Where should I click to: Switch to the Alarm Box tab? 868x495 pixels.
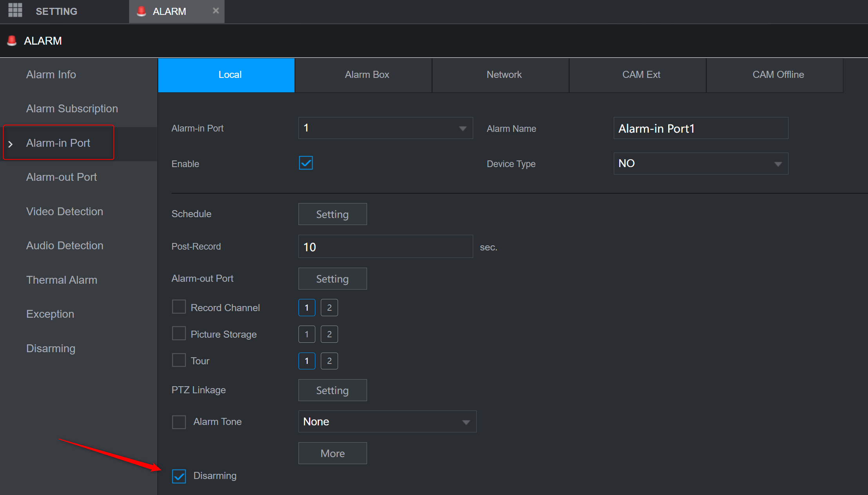point(363,75)
